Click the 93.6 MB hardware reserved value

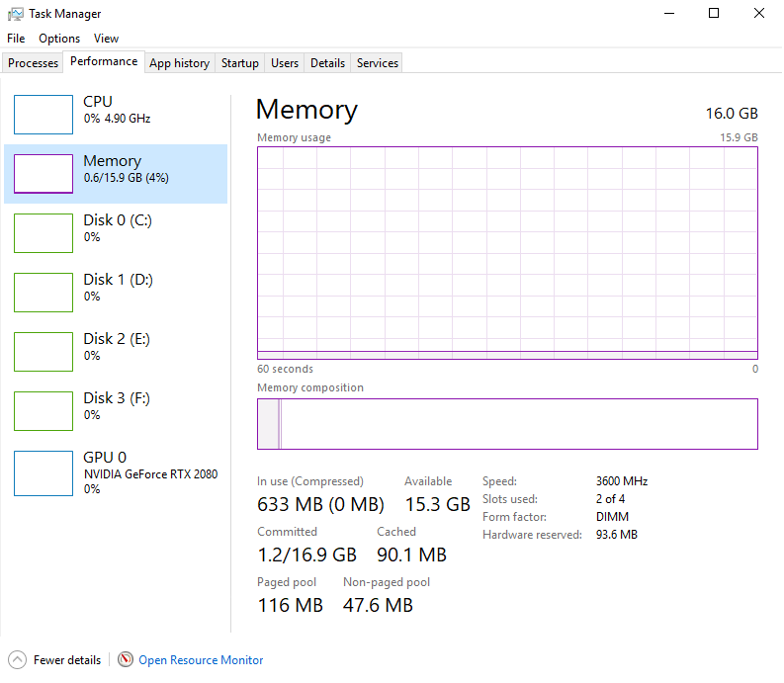tap(617, 535)
